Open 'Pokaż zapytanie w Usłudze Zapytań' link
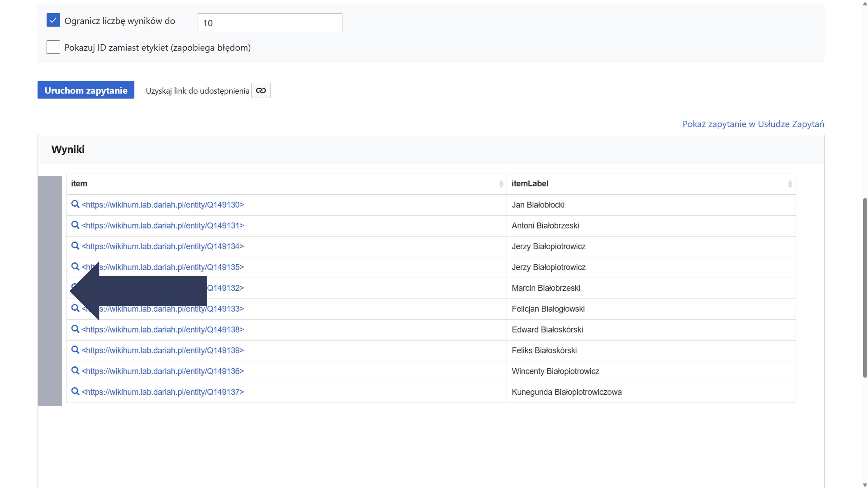868x488 pixels. [x=753, y=124]
